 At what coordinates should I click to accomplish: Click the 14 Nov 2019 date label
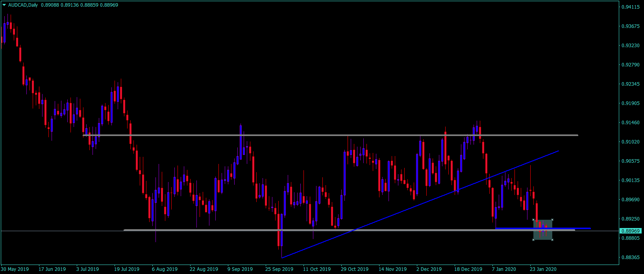point(393,269)
